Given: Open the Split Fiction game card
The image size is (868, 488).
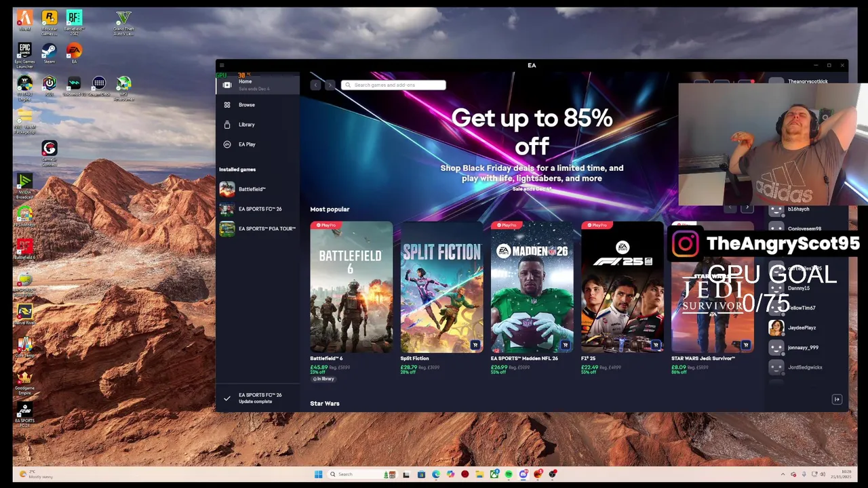Looking at the screenshot, I should [441, 287].
